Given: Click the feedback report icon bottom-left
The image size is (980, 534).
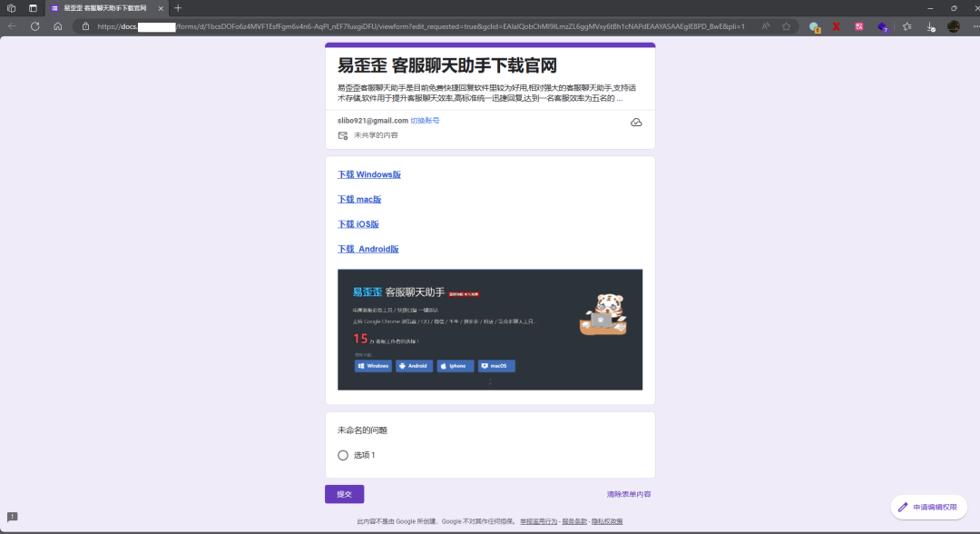Looking at the screenshot, I should tap(13, 517).
